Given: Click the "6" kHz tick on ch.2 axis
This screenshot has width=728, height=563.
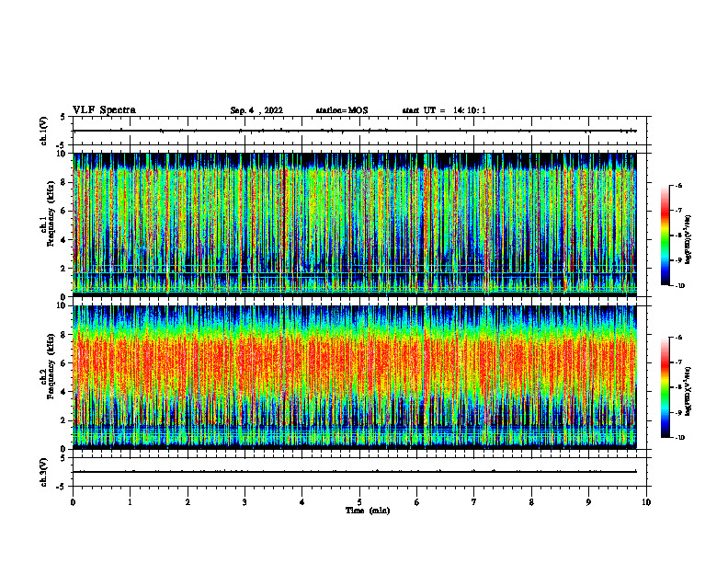Looking at the screenshot, I should 64,363.
